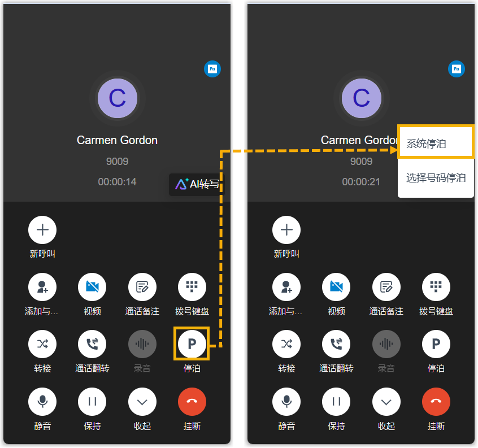The image size is (478, 448).
Task: Open 转接 transfer icon in left panel
Action: pyautogui.click(x=42, y=344)
